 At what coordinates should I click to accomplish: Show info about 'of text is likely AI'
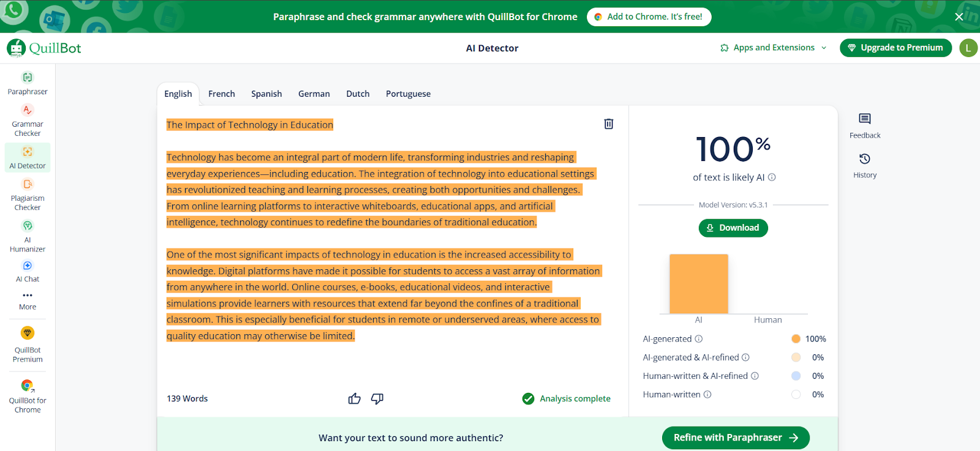(772, 177)
